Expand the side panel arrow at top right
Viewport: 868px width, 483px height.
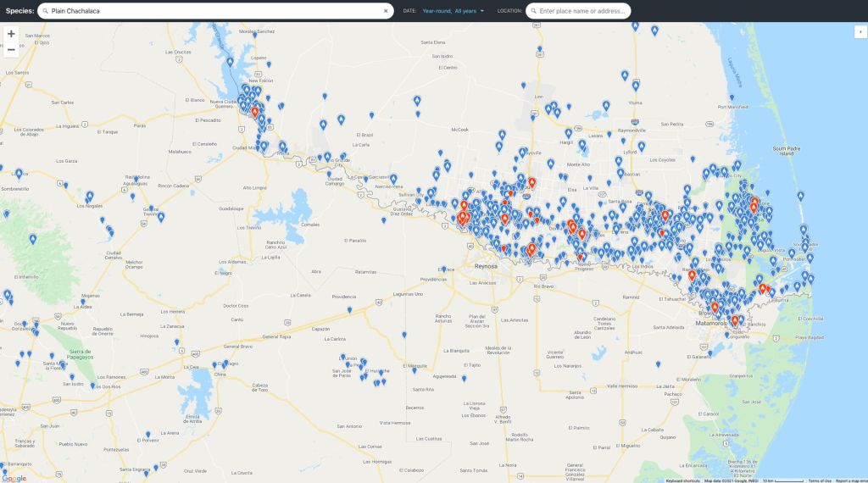(860, 31)
